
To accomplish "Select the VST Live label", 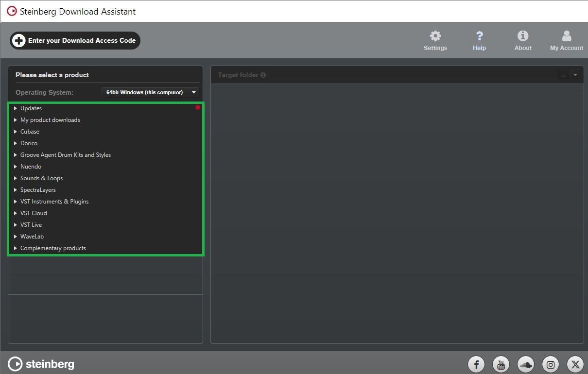I will 31,225.
